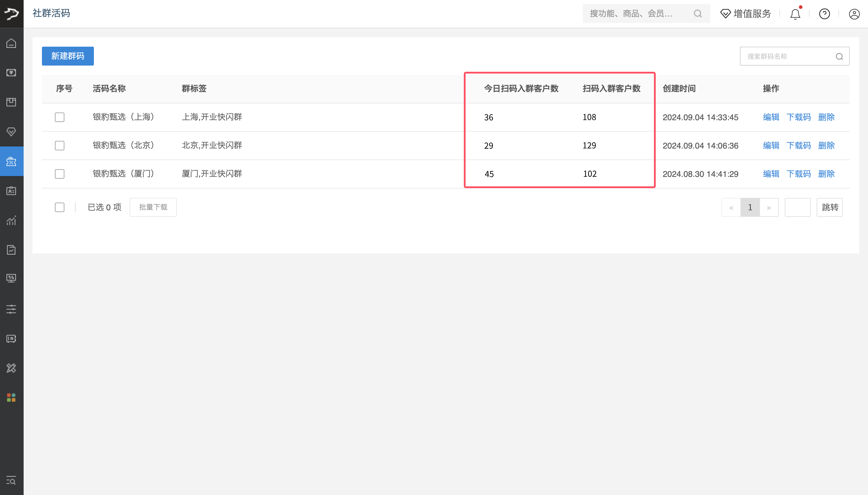Screen dimensions: 868x495
Task: Click the leopard logo icon
Action: (12, 14)
